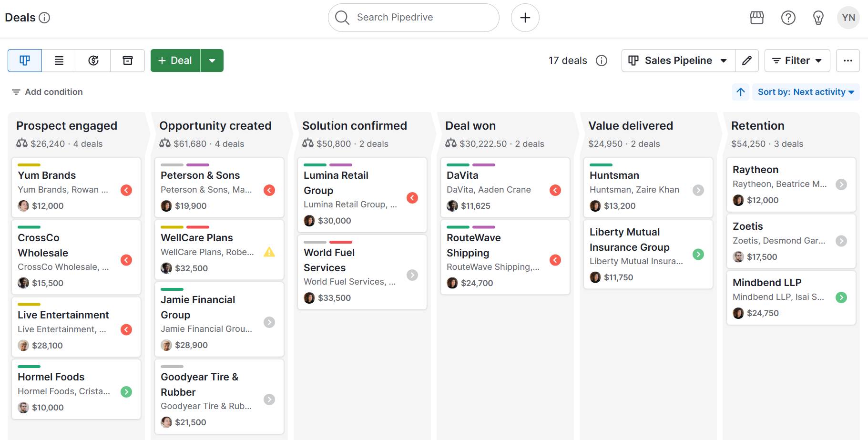This screenshot has width=868, height=440.
Task: Click the "17 deals" count label
Action: tap(568, 61)
